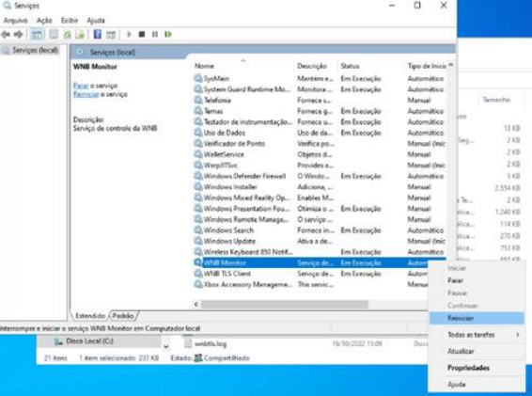Viewport: 532px width, 396px height.
Task: Click the Stop service square icon
Action: (142, 34)
